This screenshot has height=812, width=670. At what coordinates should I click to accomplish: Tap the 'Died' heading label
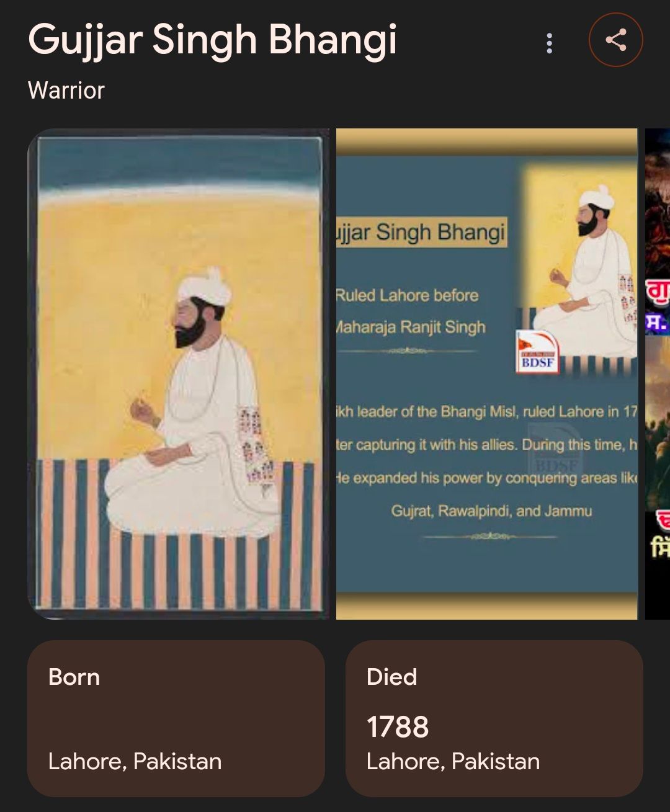pyautogui.click(x=391, y=677)
